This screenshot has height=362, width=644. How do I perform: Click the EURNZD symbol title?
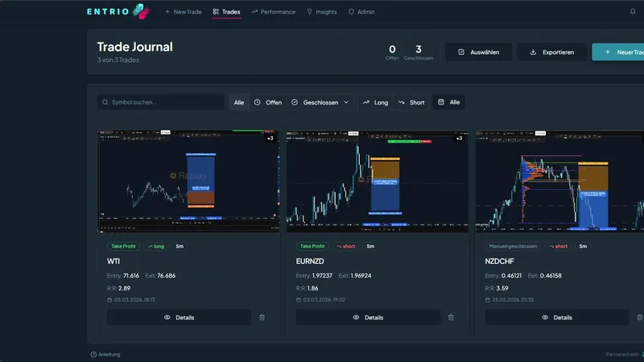[310, 261]
